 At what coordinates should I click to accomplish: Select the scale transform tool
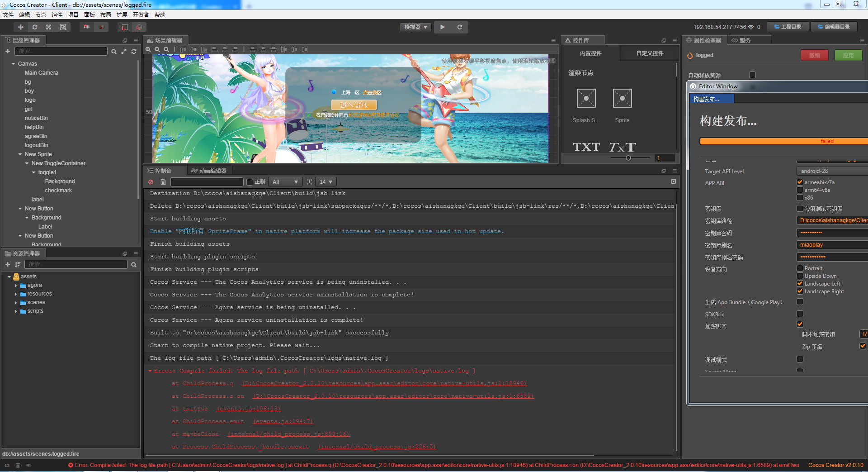click(49, 27)
